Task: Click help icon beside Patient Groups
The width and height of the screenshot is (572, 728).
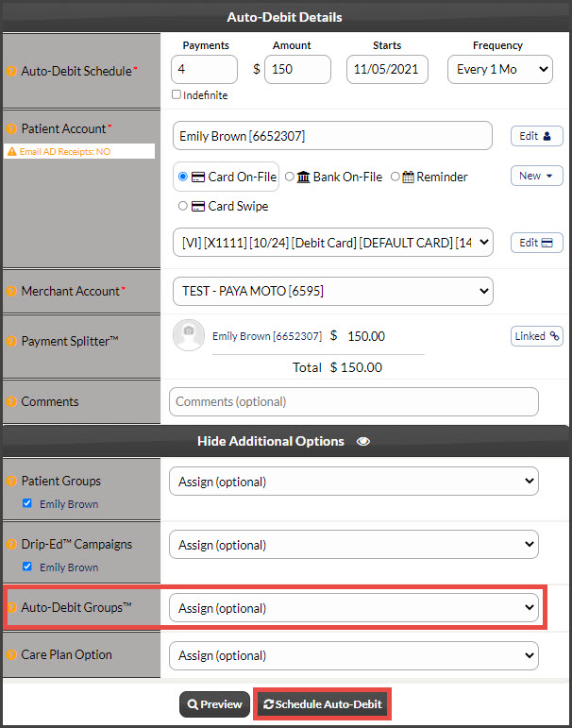Action: (x=11, y=482)
